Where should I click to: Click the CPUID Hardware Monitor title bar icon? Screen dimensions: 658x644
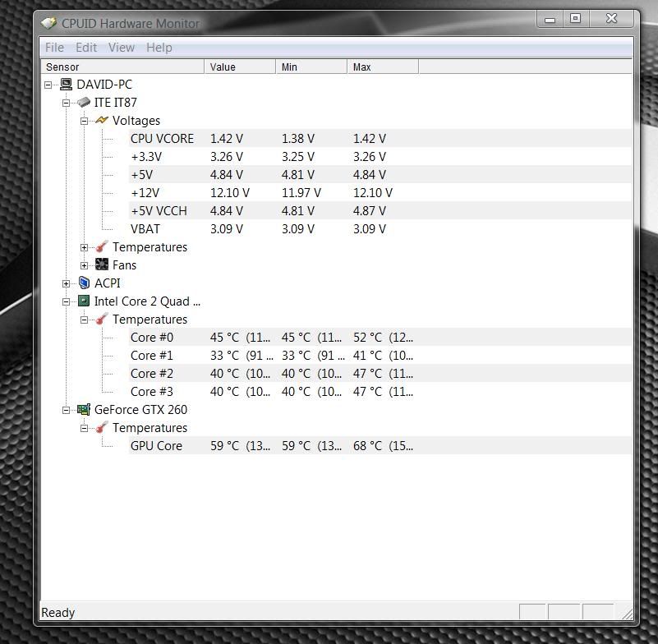(x=49, y=23)
